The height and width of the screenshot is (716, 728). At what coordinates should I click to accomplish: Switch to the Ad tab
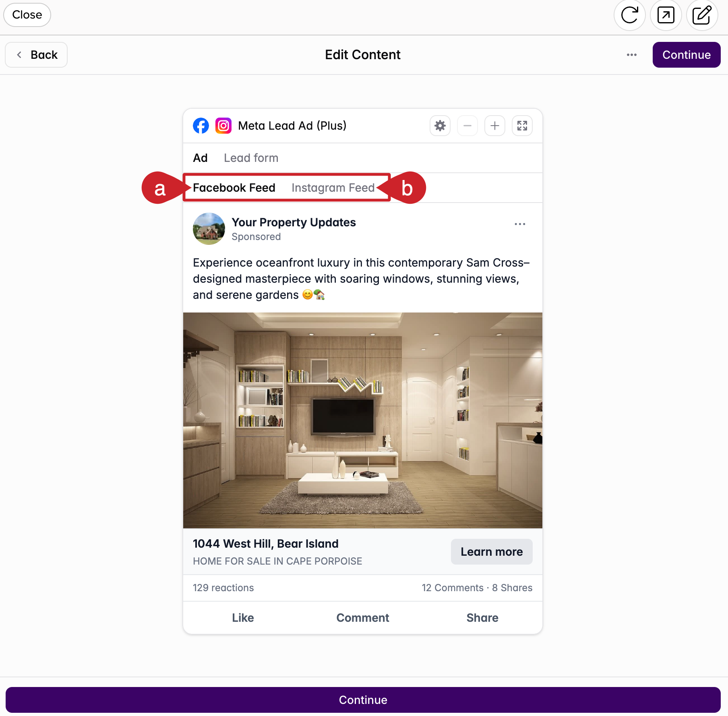pos(200,158)
